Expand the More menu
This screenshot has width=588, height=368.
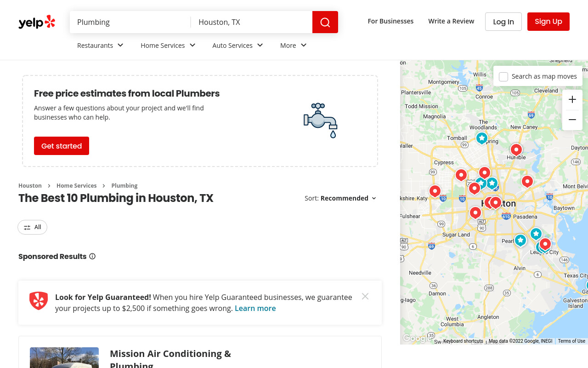(294, 45)
